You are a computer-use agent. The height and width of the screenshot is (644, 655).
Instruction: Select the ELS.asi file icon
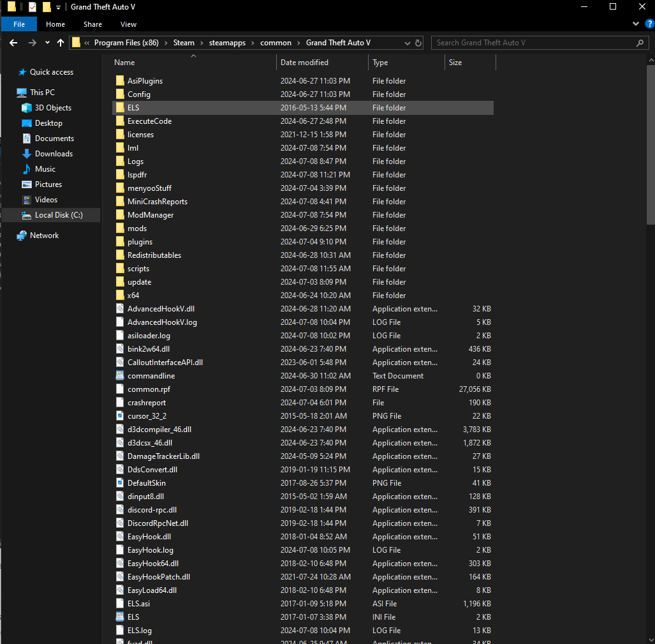pos(120,603)
